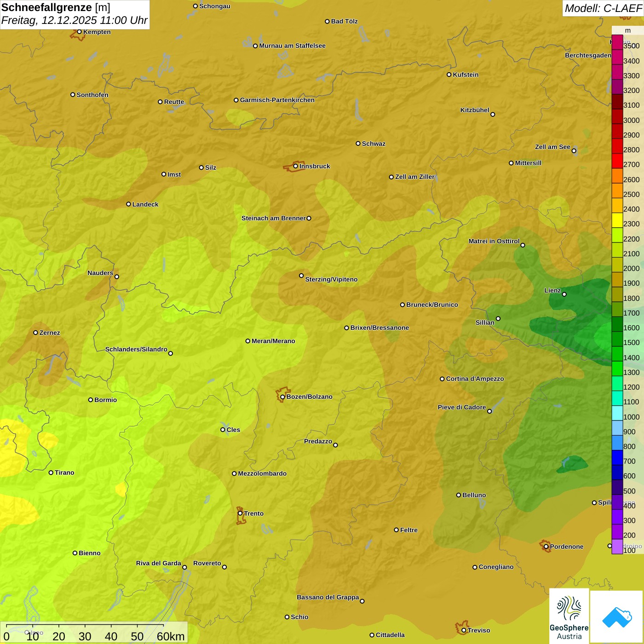Click the Predazzo location dot

coord(335,445)
